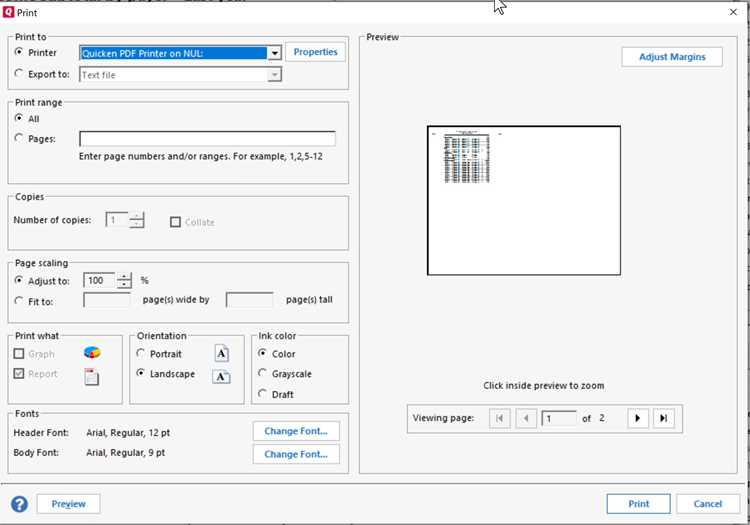Change the Body Font
The height and width of the screenshot is (525, 750).
click(x=296, y=454)
